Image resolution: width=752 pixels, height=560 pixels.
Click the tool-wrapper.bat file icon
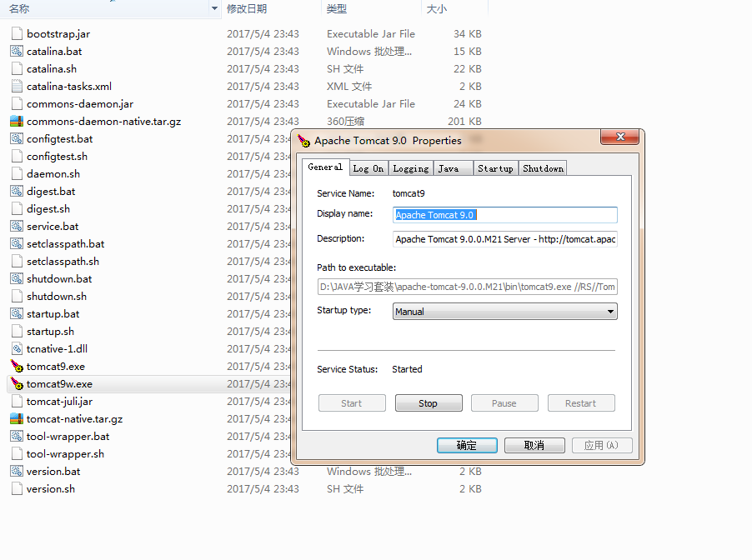17,437
